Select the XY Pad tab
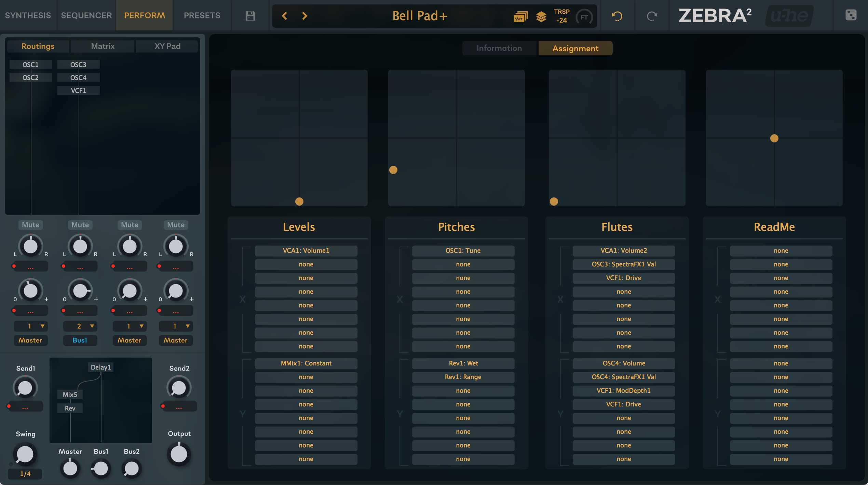The image size is (868, 485). (167, 46)
